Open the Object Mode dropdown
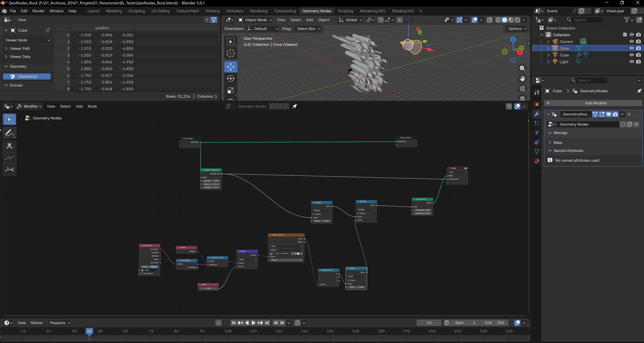Screen dimensions: 644x343 point(255,20)
